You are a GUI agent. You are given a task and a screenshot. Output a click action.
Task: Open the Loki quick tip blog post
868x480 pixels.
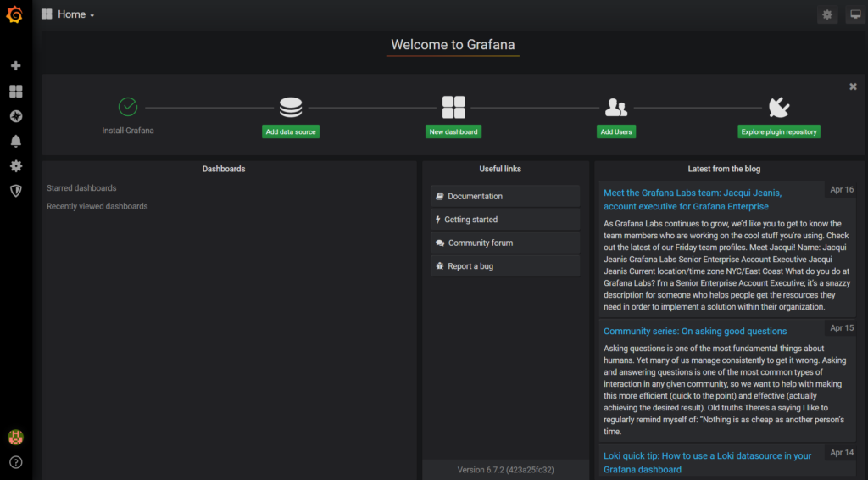[707, 462]
